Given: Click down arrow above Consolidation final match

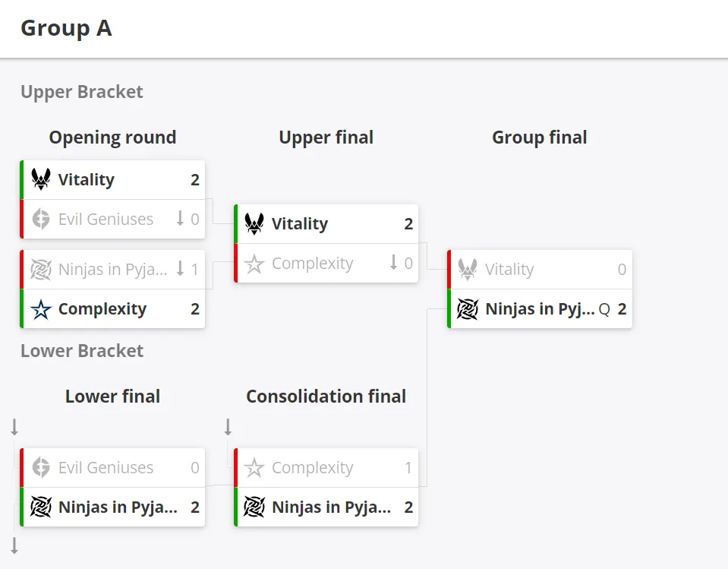Looking at the screenshot, I should tap(228, 426).
